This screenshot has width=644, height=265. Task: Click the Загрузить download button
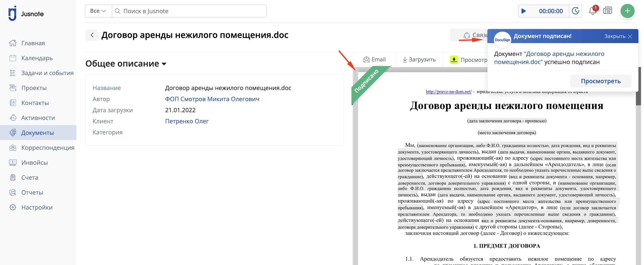tap(419, 60)
